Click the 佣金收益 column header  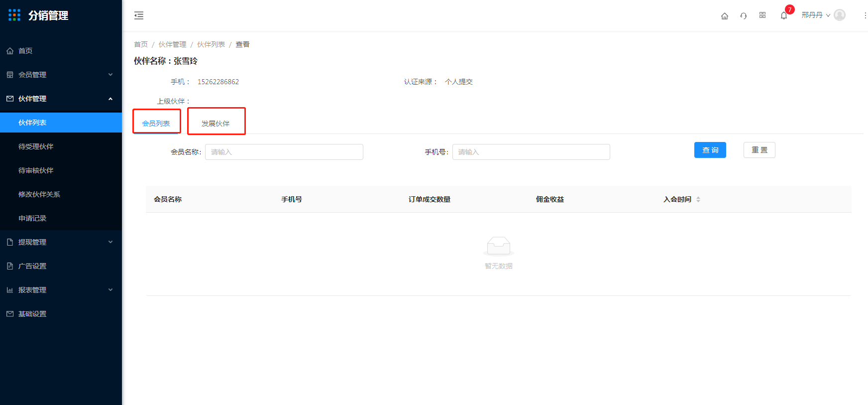pyautogui.click(x=550, y=199)
